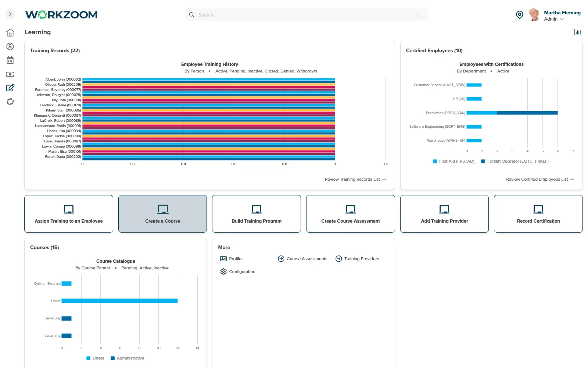This screenshot has height=368, width=588.
Task: Click the Warehouse (WRHS_KH) label
Action: [x=446, y=141]
